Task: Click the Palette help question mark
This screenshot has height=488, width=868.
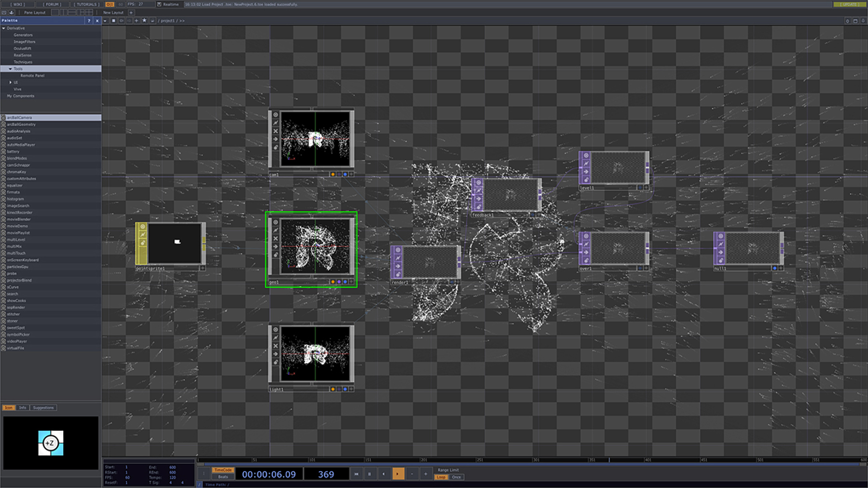Action: (x=89, y=21)
